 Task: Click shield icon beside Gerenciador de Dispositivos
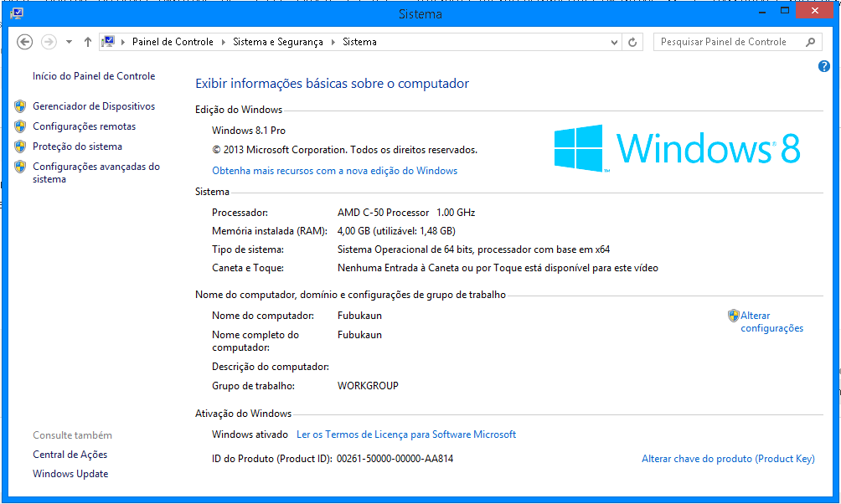20,106
